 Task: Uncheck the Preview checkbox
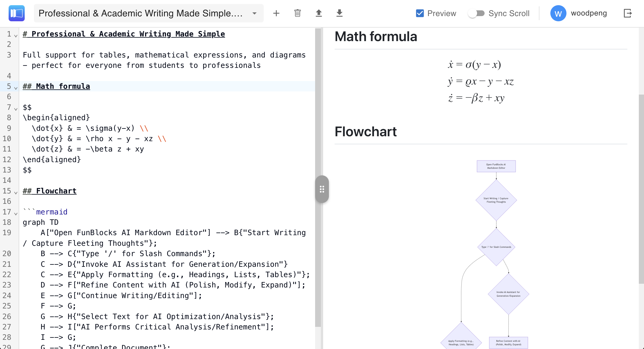coord(420,13)
